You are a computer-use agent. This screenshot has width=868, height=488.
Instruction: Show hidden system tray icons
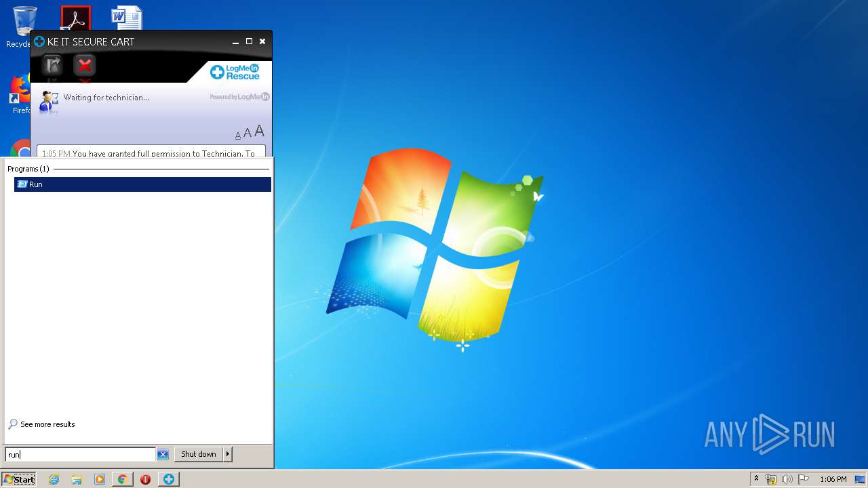(756, 479)
